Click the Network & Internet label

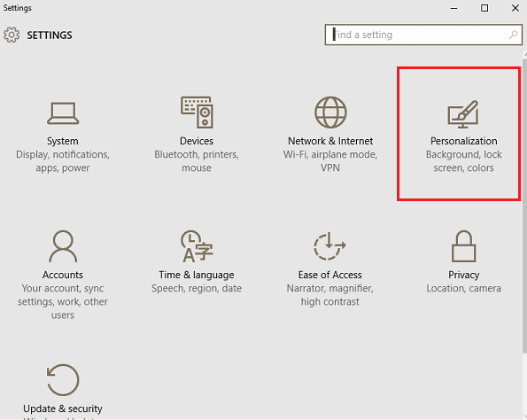[x=330, y=141]
